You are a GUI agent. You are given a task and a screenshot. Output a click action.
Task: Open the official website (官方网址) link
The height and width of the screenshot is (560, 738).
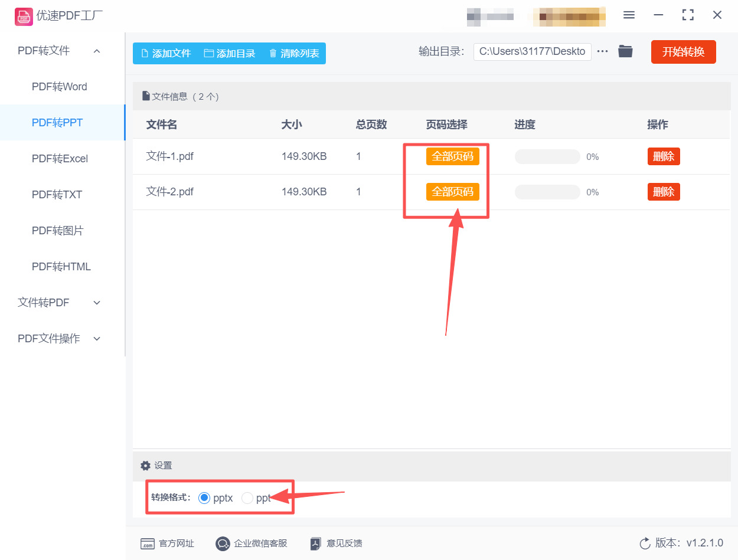click(x=167, y=543)
